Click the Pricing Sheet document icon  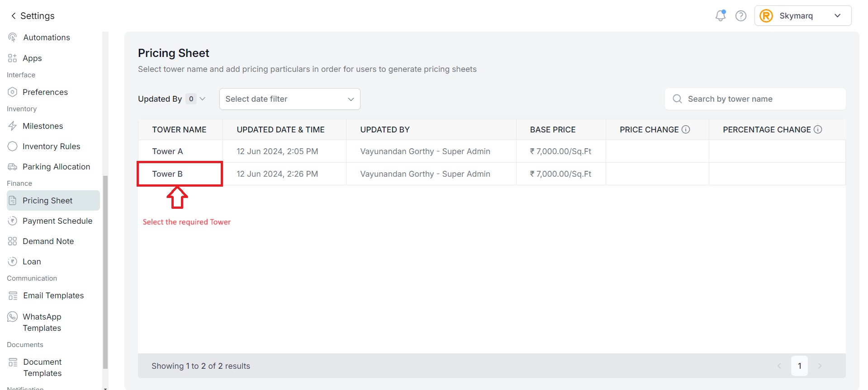click(13, 201)
